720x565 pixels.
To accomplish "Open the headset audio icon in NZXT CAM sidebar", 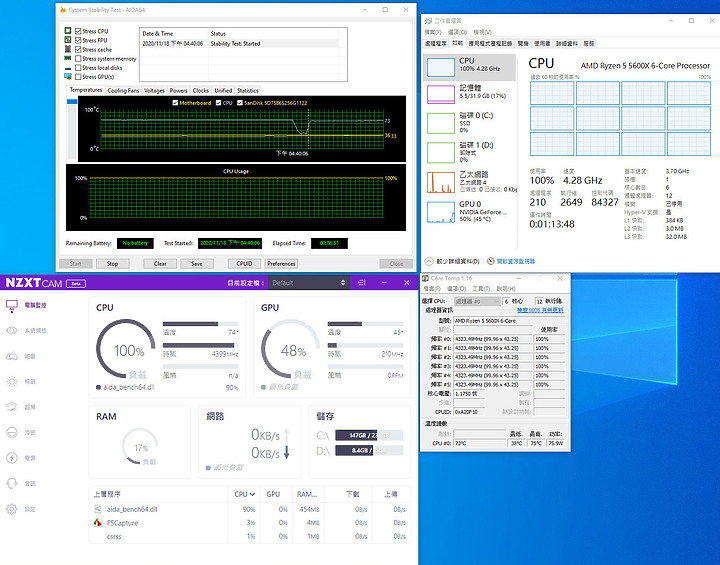I will coord(11,483).
